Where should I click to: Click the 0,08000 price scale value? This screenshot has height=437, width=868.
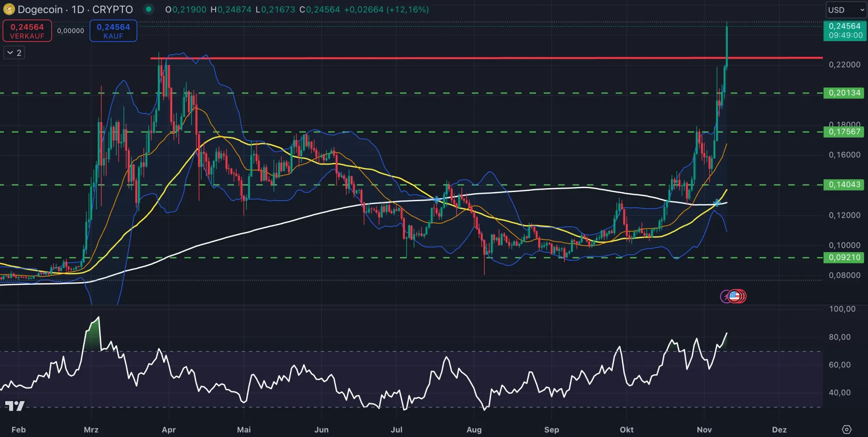(x=844, y=275)
